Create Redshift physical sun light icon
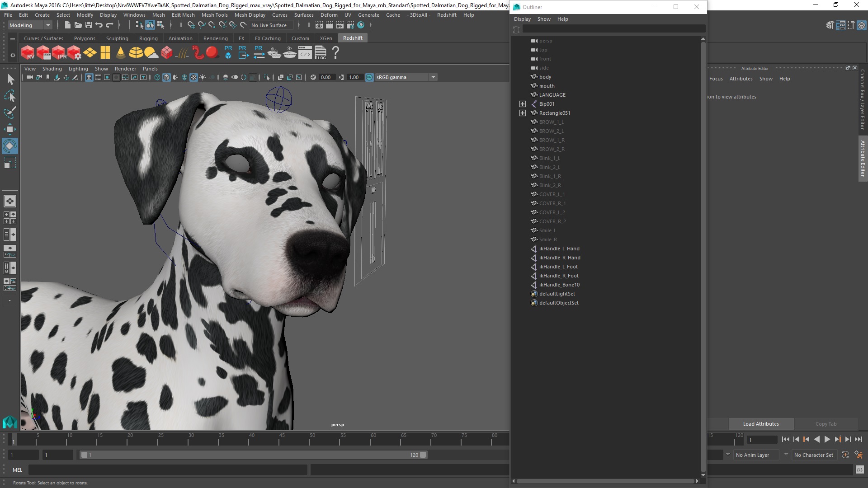This screenshot has height=488, width=868. (x=151, y=53)
